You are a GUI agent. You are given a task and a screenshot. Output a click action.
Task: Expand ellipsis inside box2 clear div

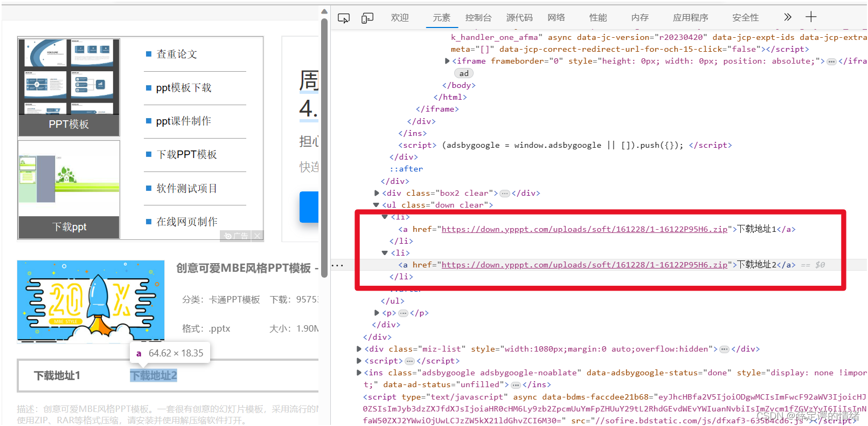point(505,193)
